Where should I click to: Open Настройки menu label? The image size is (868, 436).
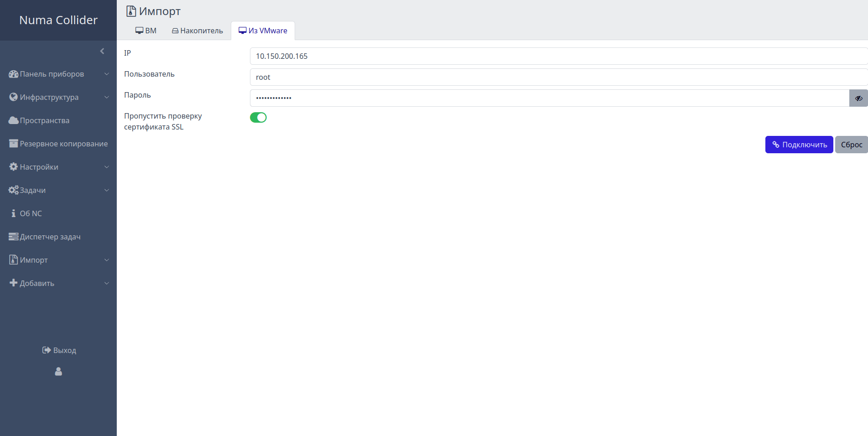[x=39, y=167]
